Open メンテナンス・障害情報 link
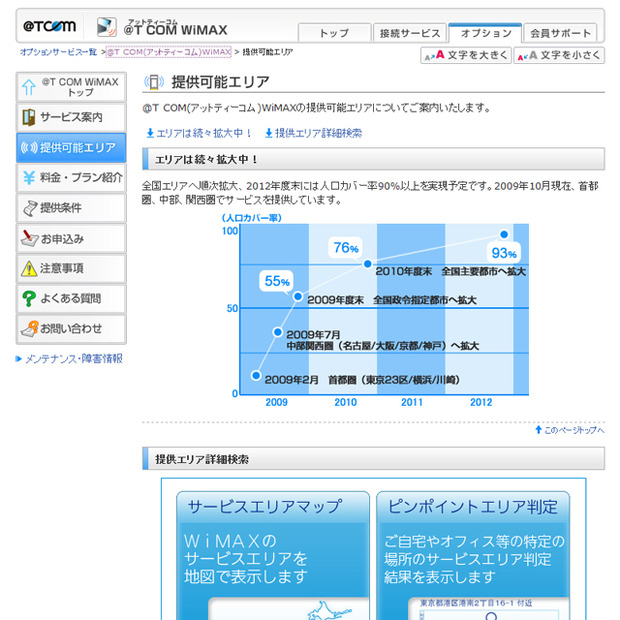620x620 pixels. pos(74,359)
